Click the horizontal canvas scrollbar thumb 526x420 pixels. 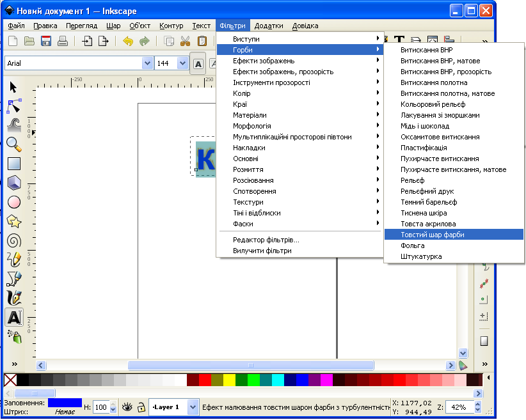[251, 365]
